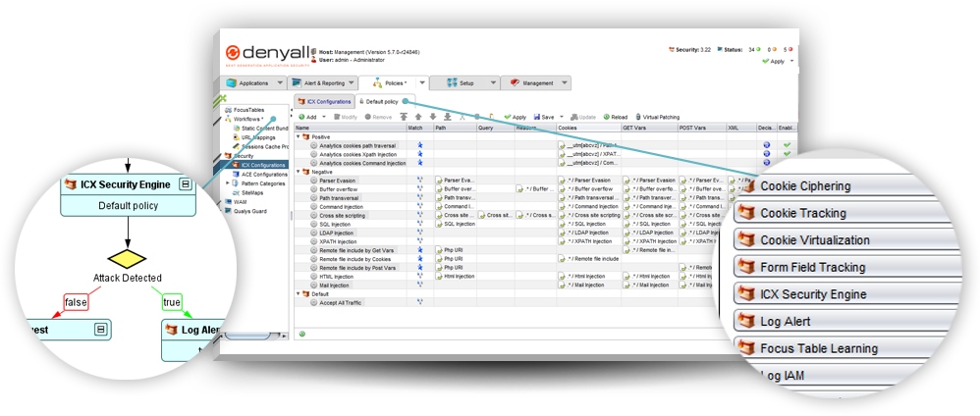Click Apply in the rules toolbar

point(515,117)
